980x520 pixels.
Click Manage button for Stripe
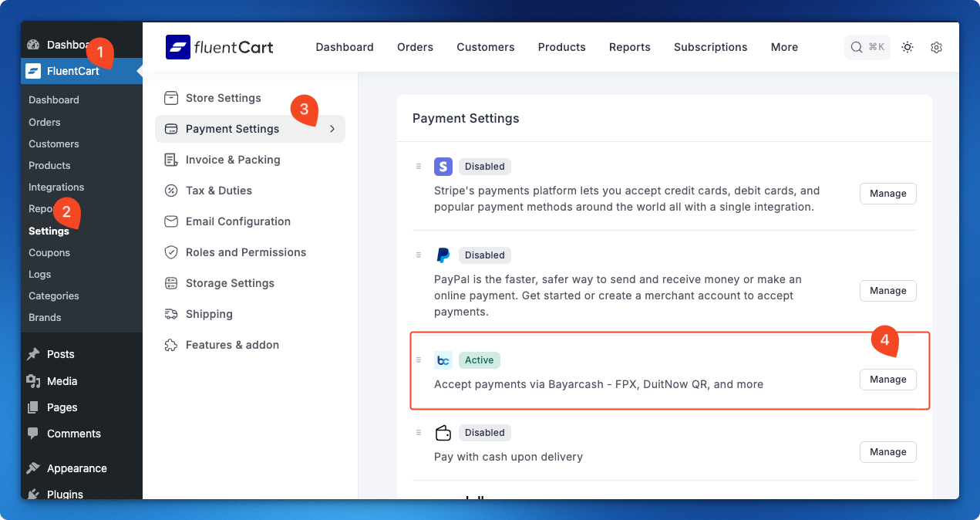click(x=887, y=194)
